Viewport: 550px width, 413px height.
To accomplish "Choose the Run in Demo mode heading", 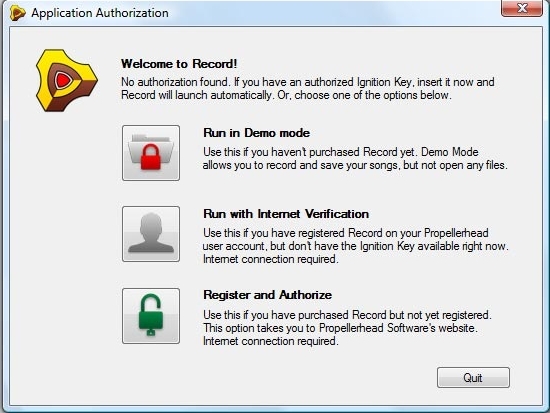I will pos(256,133).
